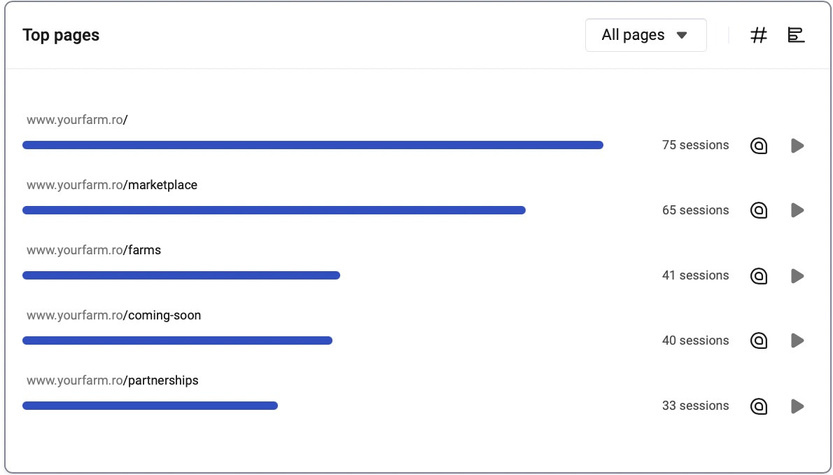This screenshot has width=833, height=475.
Task: Play recordings for the /farms page
Action: [797, 276]
